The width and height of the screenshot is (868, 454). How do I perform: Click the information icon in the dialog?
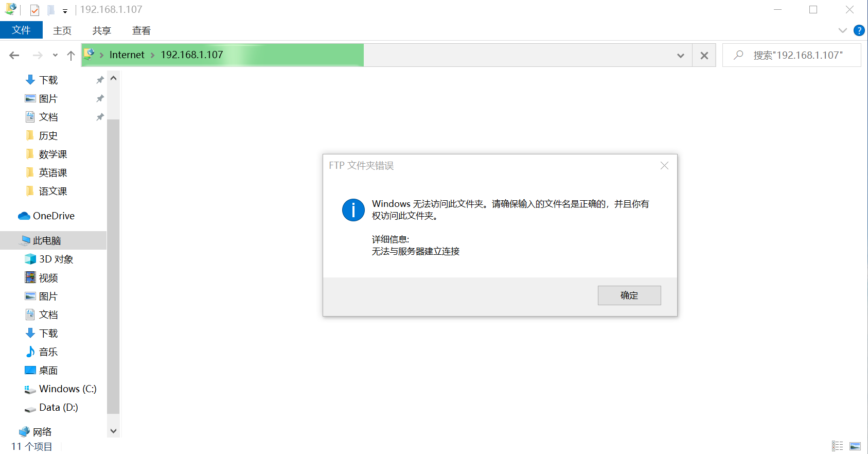click(353, 210)
